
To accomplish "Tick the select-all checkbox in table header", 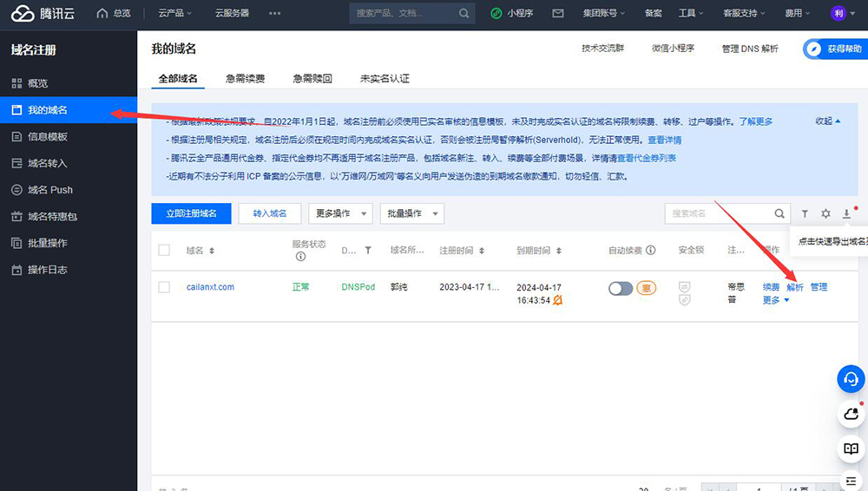I will (164, 250).
